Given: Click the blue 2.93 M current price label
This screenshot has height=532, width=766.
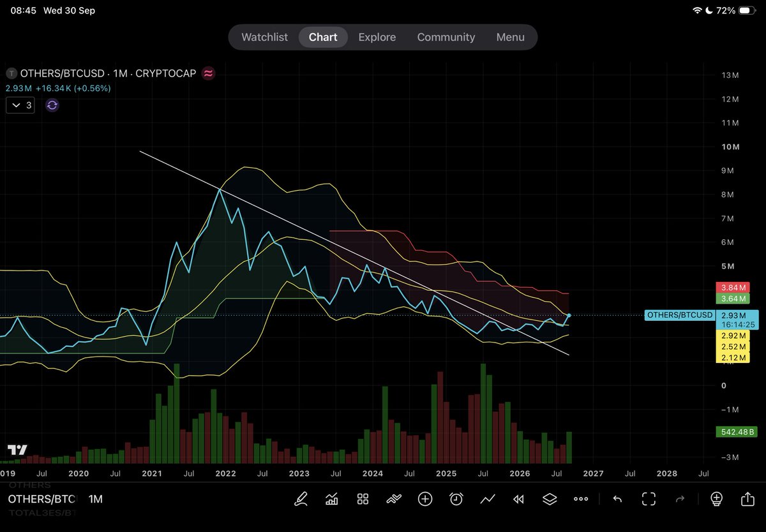Looking at the screenshot, I should pos(733,315).
